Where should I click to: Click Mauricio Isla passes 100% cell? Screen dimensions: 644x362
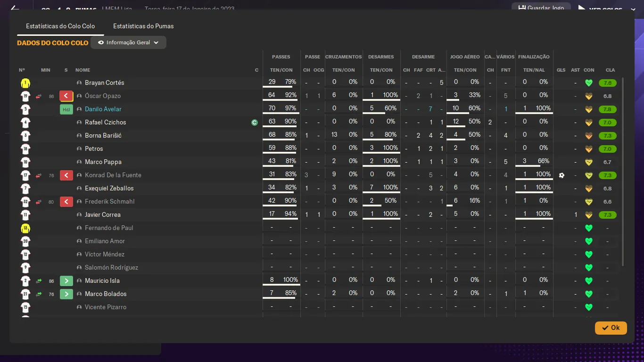pyautogui.click(x=290, y=280)
